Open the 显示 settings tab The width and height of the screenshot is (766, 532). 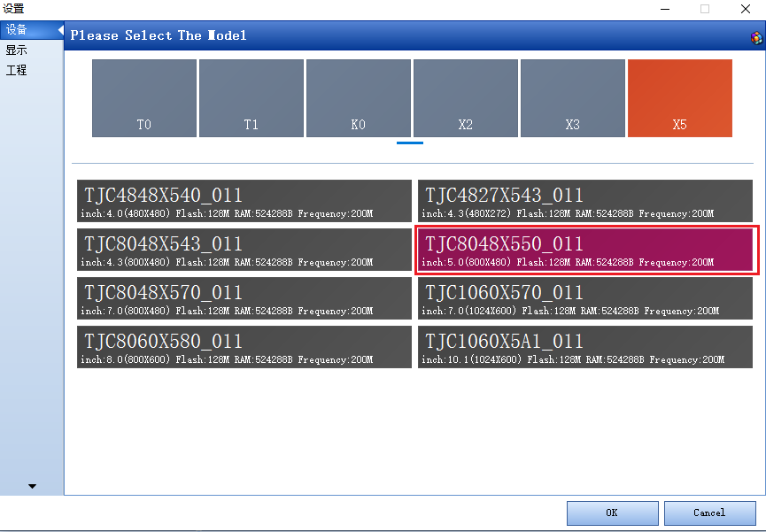click(17, 50)
